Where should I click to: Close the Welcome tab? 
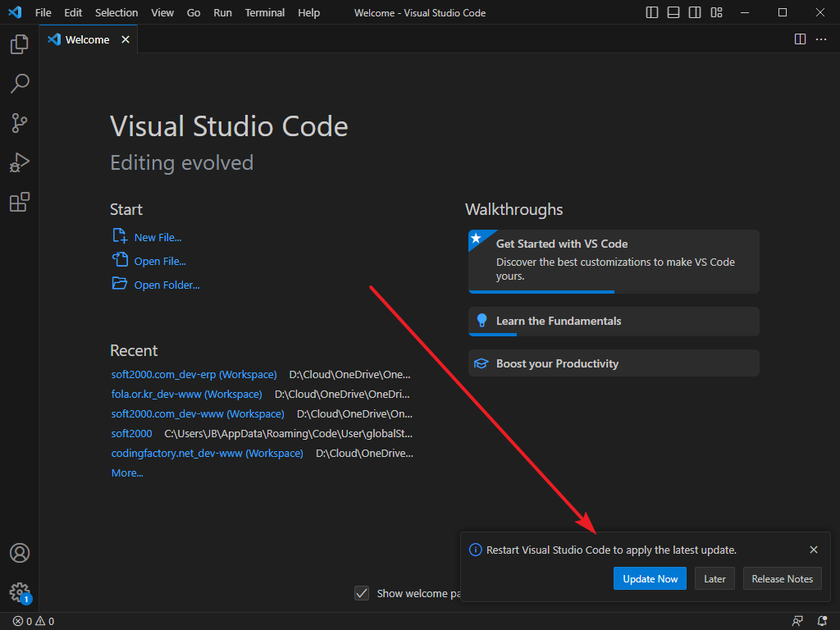tap(126, 39)
